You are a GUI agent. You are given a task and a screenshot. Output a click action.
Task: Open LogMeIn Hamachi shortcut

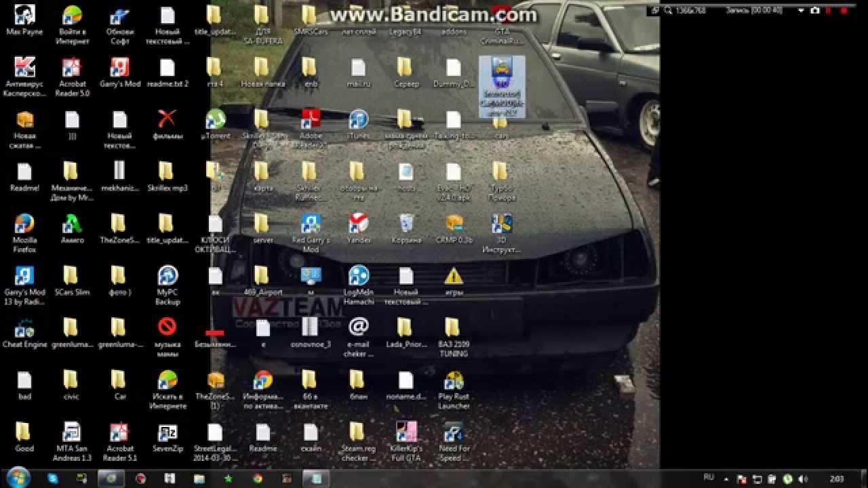[x=358, y=285]
